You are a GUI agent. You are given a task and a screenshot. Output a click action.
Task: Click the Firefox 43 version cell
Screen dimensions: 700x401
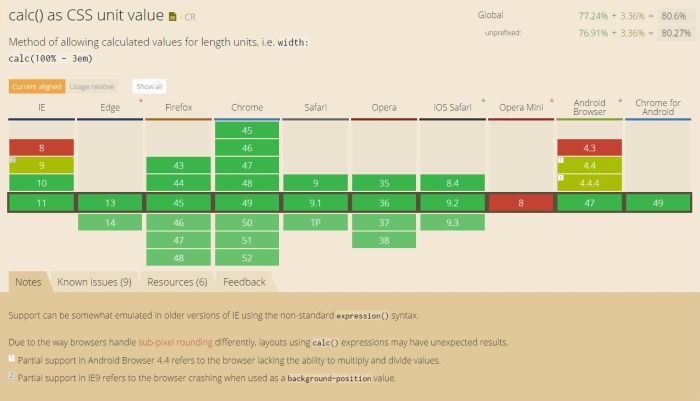point(179,165)
